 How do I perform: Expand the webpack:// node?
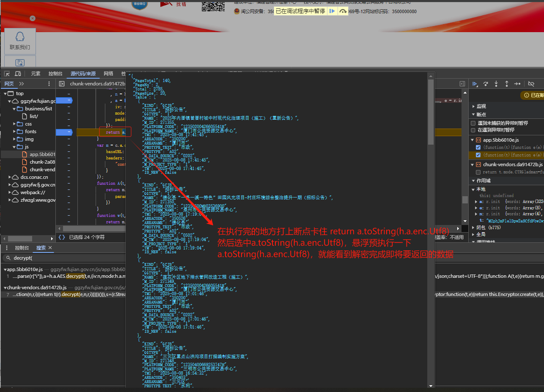tap(10, 192)
